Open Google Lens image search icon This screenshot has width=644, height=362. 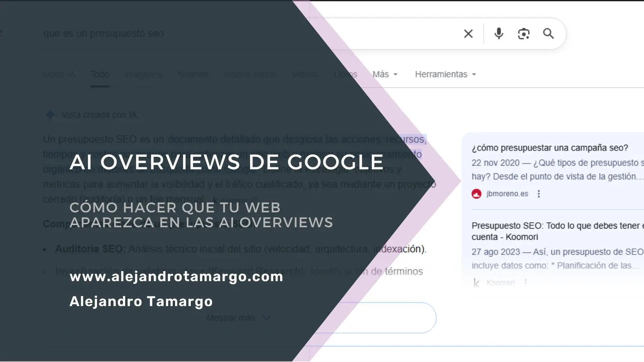pyautogui.click(x=524, y=34)
